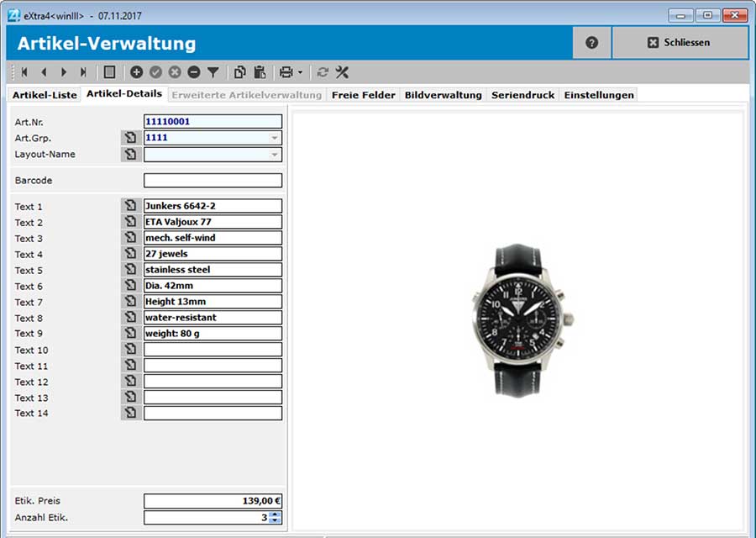Open the Seriendruck tab
The height and width of the screenshot is (538, 756).
522,95
